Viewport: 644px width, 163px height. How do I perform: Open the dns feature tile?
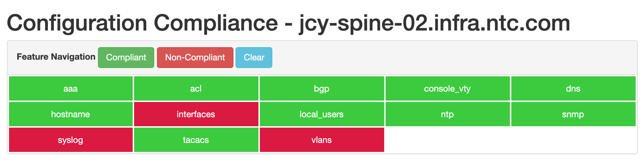point(573,88)
